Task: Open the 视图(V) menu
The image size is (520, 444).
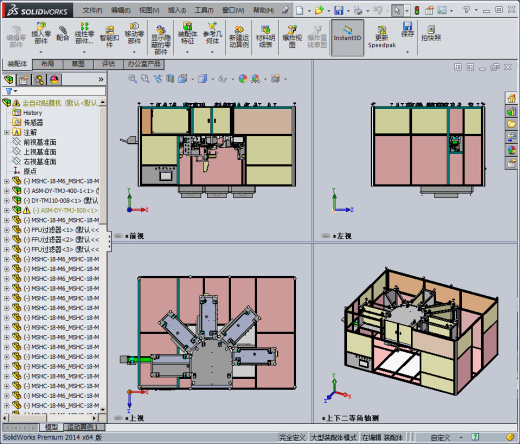Action: pos(149,11)
